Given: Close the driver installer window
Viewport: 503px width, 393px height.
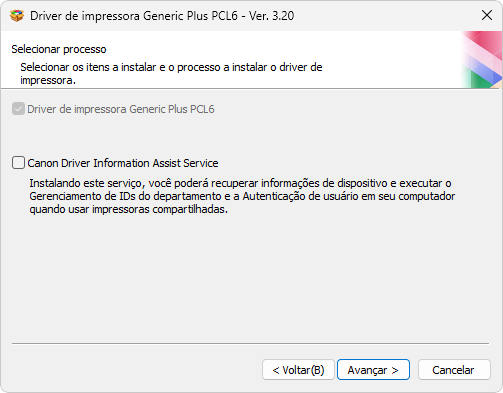Looking at the screenshot, I should [487, 15].
